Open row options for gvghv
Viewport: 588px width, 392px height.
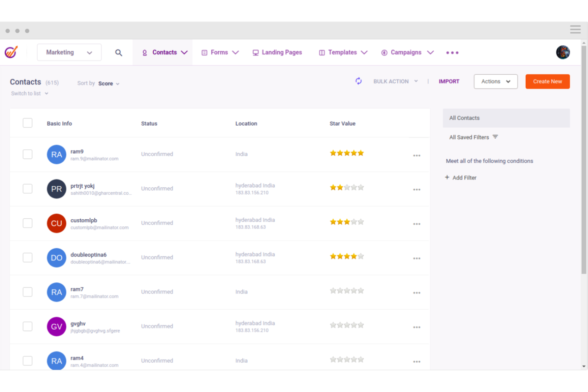(416, 327)
